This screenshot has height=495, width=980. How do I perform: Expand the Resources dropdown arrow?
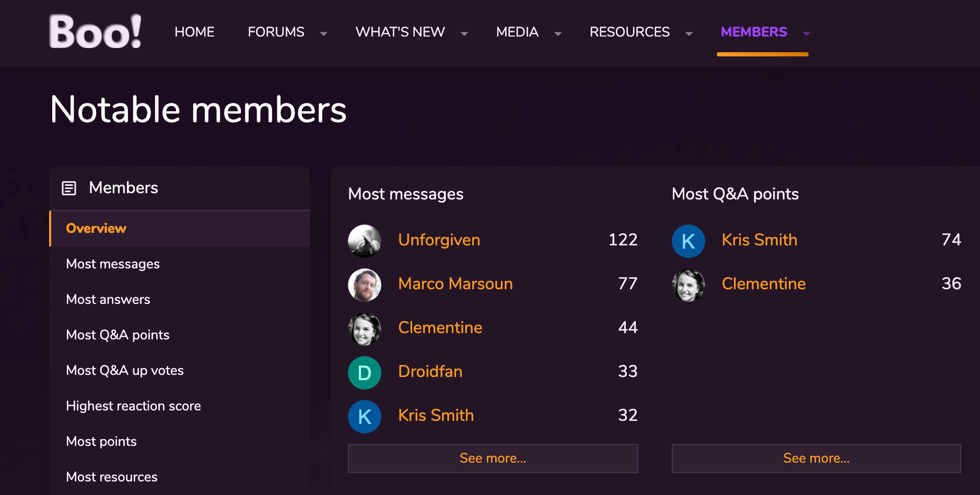689,33
